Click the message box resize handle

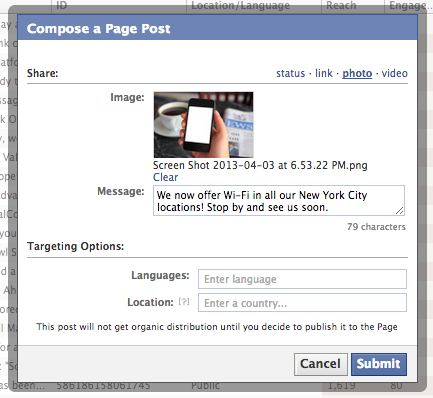tap(400, 210)
